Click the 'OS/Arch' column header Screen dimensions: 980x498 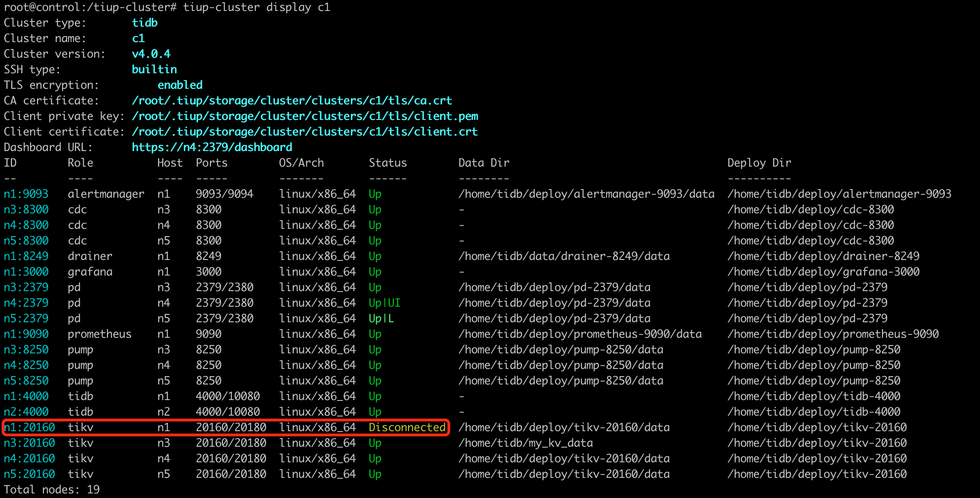302,163
